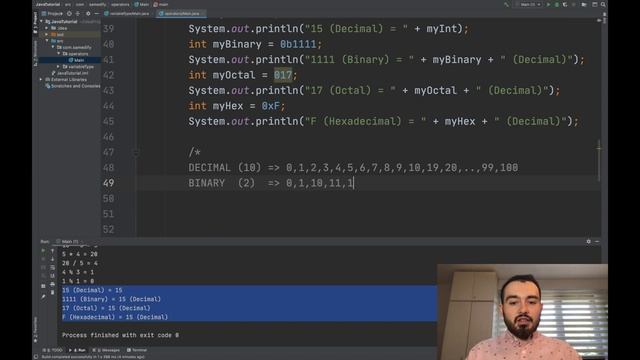Collapse the operators package arrow
Screen dimensions: 640x360
(x=59, y=53)
